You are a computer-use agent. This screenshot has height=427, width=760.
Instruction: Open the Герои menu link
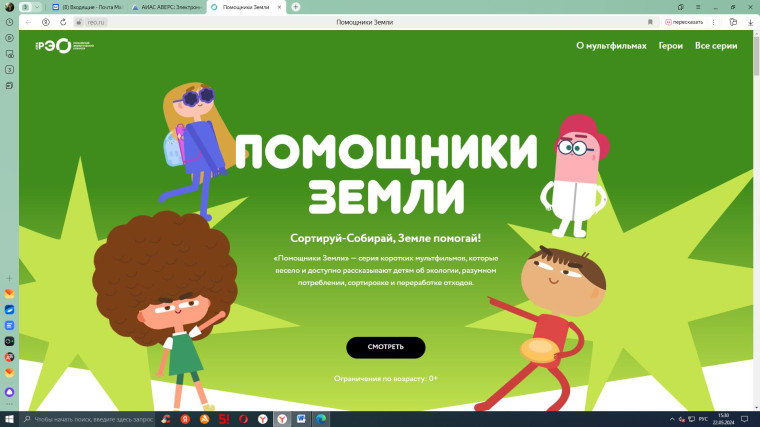pyautogui.click(x=671, y=46)
